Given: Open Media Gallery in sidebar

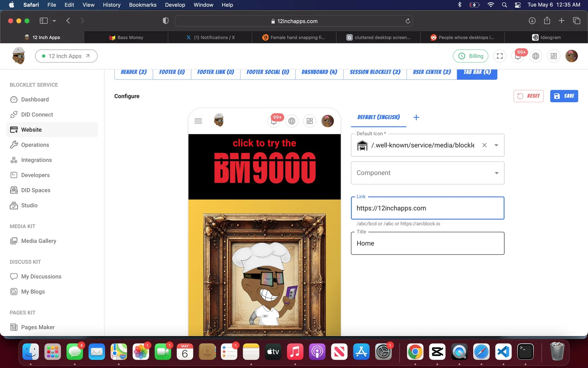Looking at the screenshot, I should pyautogui.click(x=52, y=241).
